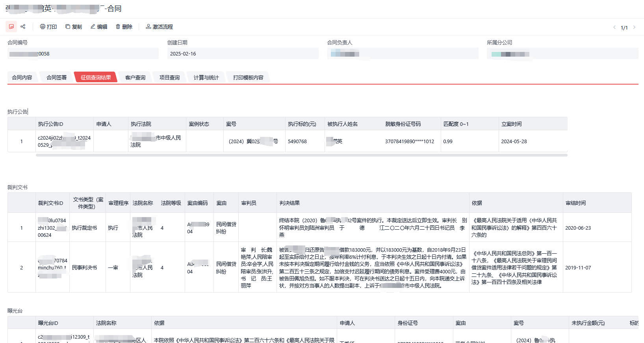Click the 创建日期 field showing 2025-02-16
This screenshot has width=644, height=343.
243,54
